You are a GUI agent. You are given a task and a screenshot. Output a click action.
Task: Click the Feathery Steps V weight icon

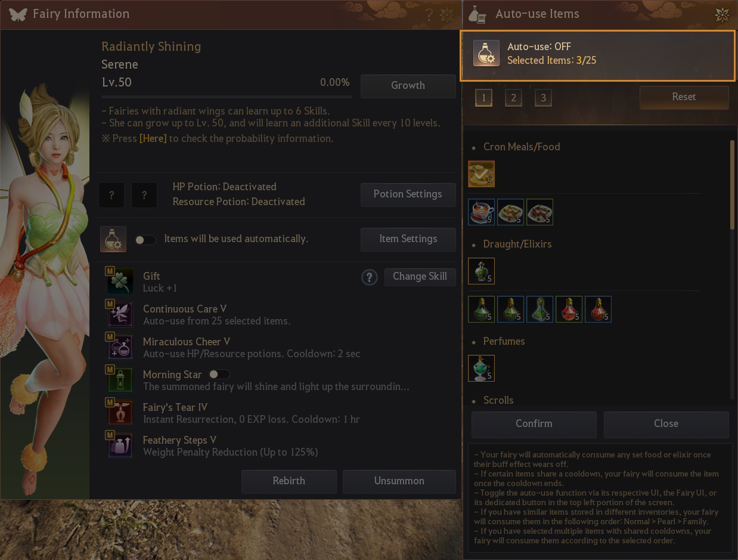(x=120, y=445)
